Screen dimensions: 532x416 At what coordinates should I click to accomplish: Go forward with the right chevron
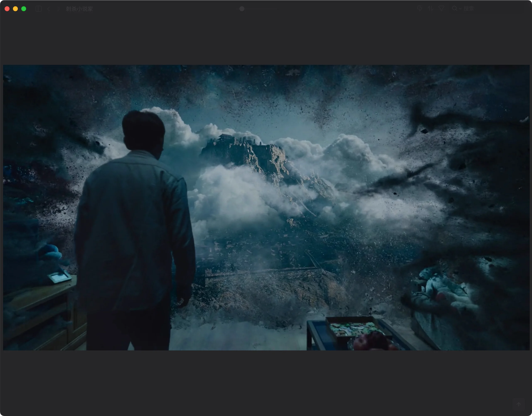[x=58, y=9]
